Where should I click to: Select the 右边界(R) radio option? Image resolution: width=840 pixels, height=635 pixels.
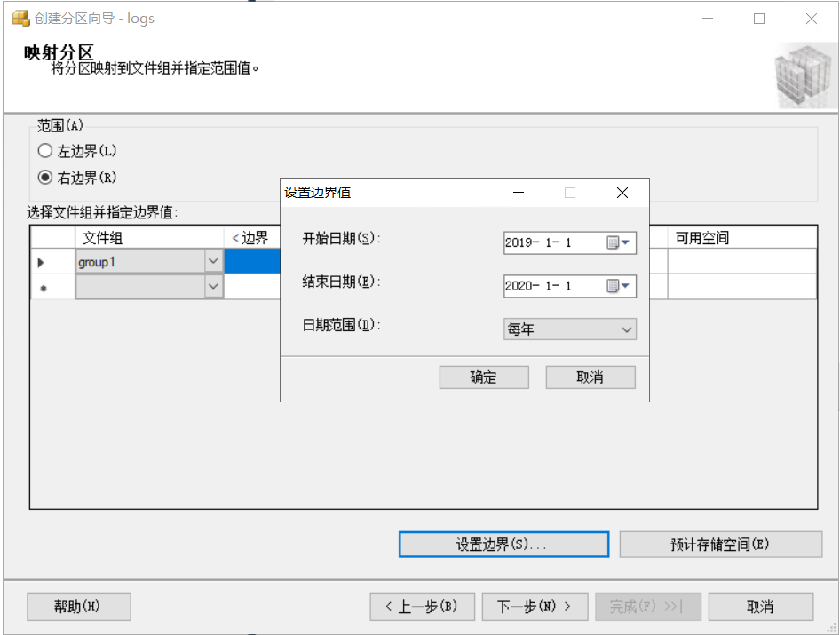pos(45,177)
